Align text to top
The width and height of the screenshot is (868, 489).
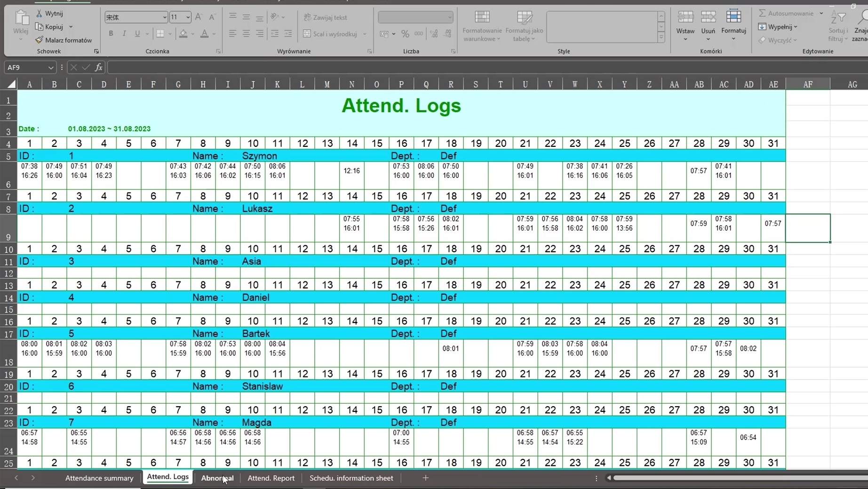[x=232, y=17]
